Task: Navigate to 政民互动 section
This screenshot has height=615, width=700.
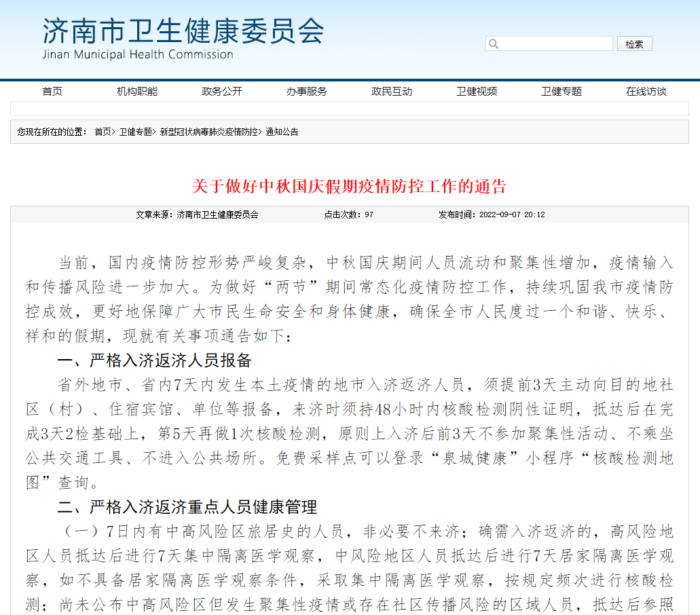Action: [x=392, y=92]
